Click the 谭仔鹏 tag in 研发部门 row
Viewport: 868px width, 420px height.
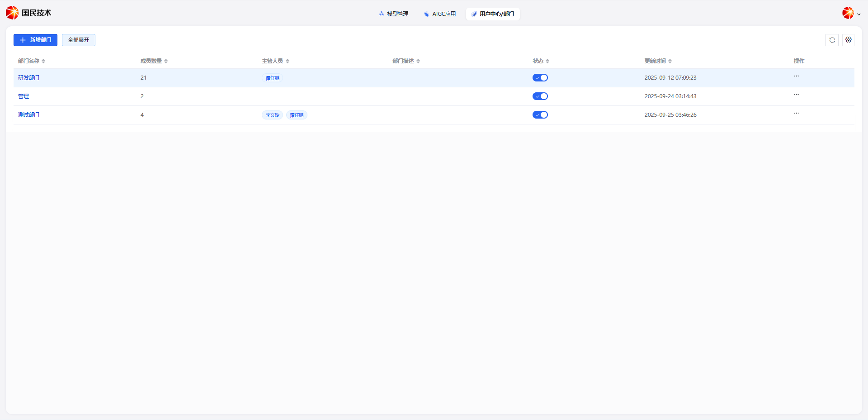tap(272, 78)
